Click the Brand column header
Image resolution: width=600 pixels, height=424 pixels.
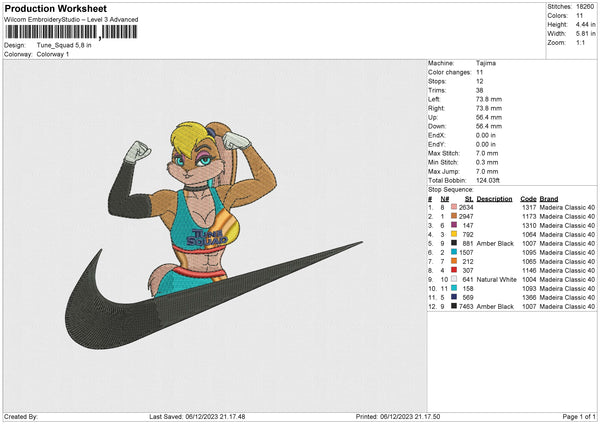549,197
